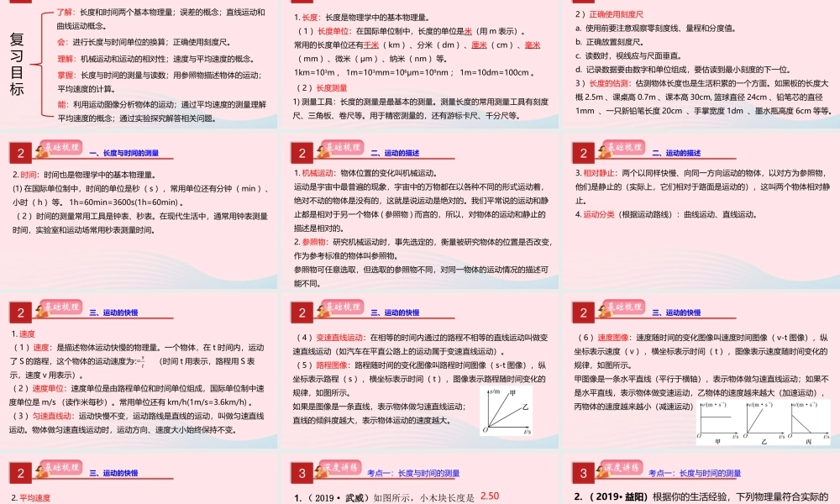Open the 复习目标 slide thumbnail
Screen dimensions: 840x504
[139, 64]
